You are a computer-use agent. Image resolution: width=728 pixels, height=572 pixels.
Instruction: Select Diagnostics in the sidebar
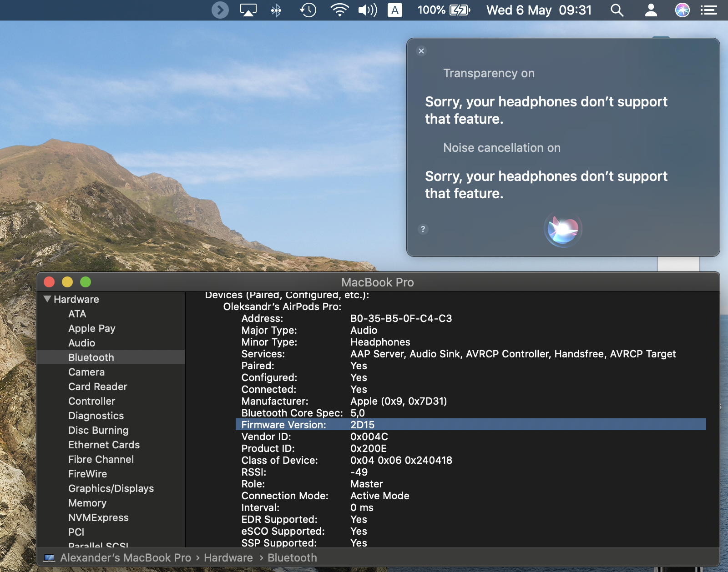tap(96, 416)
